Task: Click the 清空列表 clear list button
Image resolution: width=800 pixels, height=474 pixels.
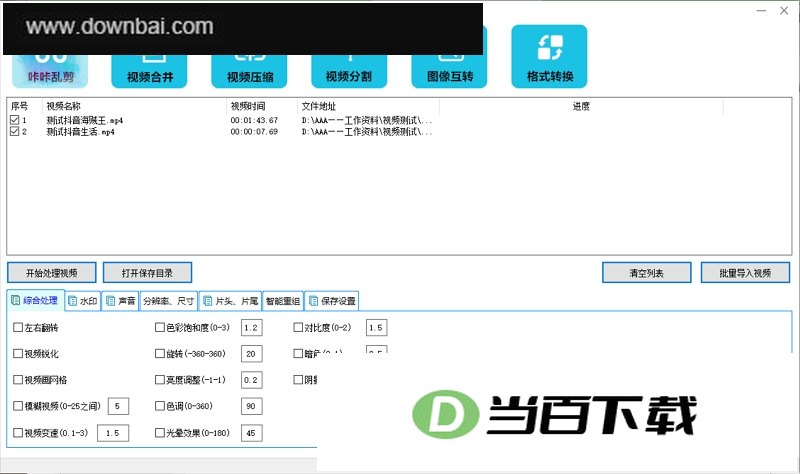Action: pos(646,273)
